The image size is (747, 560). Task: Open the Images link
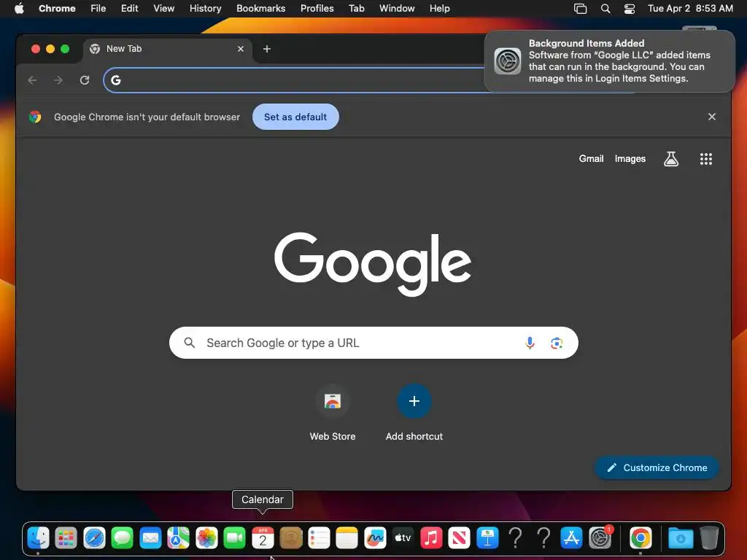coord(630,158)
